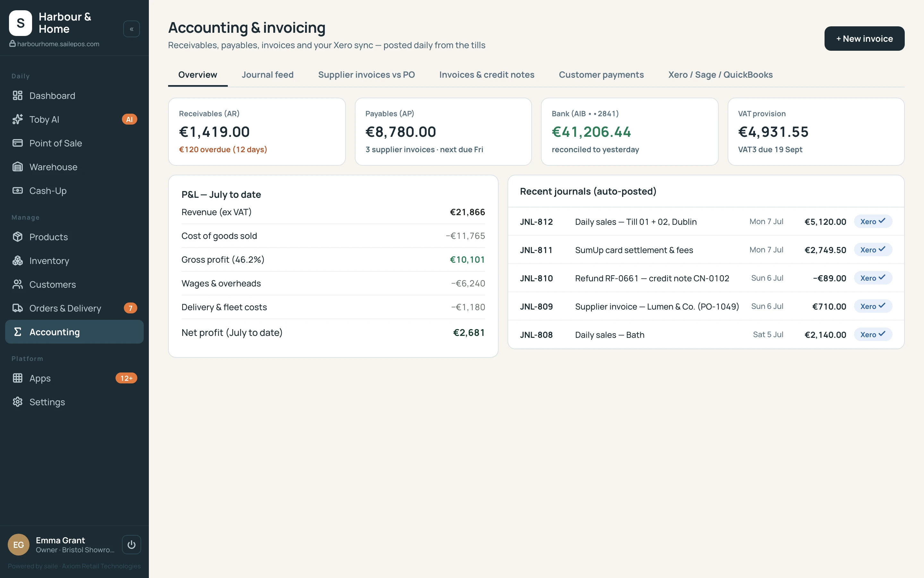Open the Bank (AIB 2841) card
This screenshot has width=924, height=578.
tap(629, 132)
